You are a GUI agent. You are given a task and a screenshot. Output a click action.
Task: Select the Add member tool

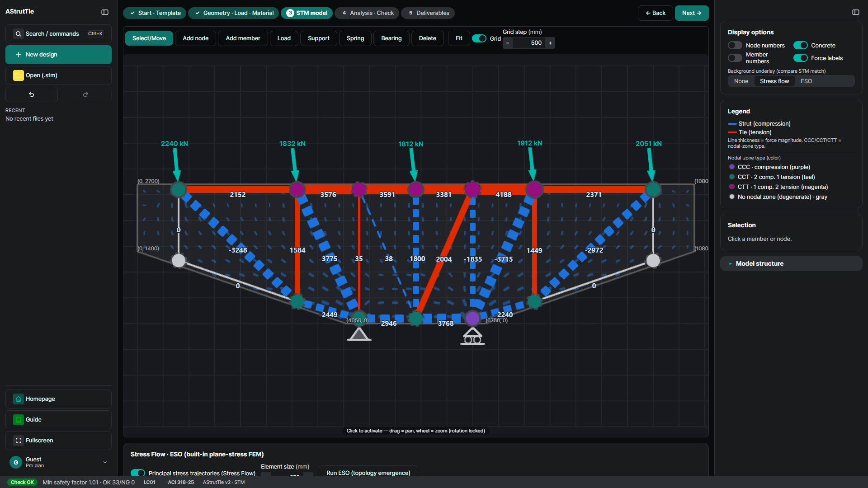(x=243, y=38)
